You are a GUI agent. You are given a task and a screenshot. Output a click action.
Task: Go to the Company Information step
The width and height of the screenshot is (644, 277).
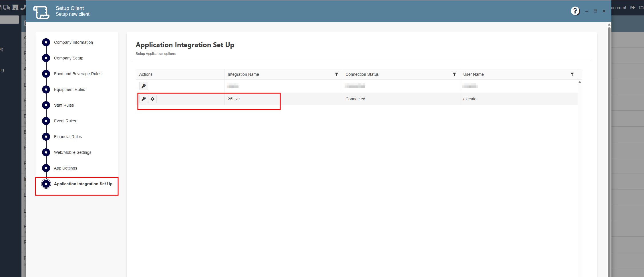[73, 42]
